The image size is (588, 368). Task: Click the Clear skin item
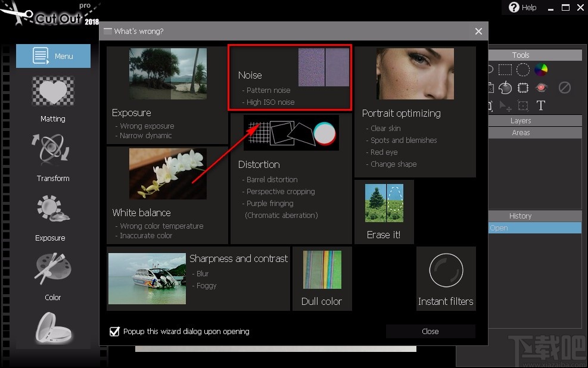pos(385,128)
